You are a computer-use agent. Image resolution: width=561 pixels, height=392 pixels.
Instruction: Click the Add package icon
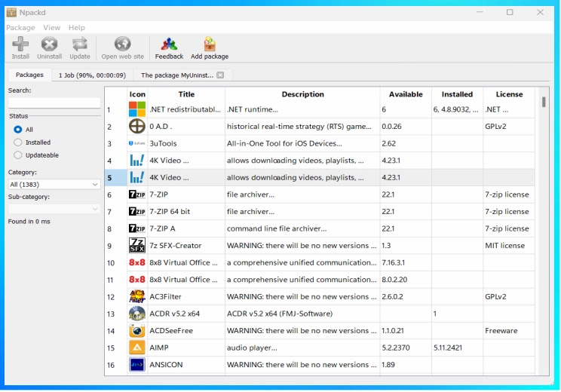coord(210,44)
